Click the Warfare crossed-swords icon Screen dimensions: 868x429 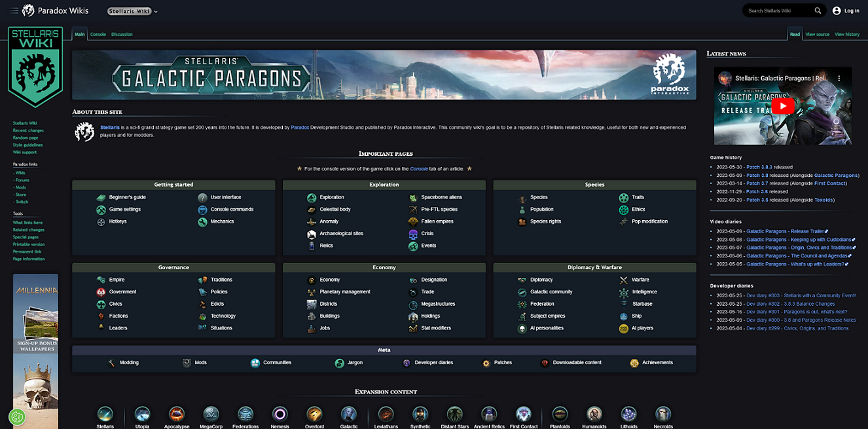click(624, 280)
